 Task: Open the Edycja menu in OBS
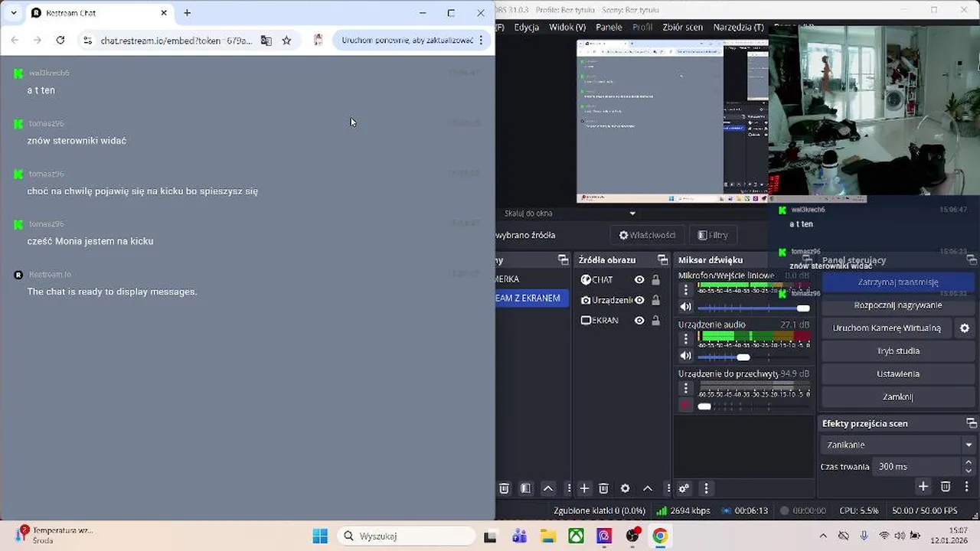pos(527,27)
